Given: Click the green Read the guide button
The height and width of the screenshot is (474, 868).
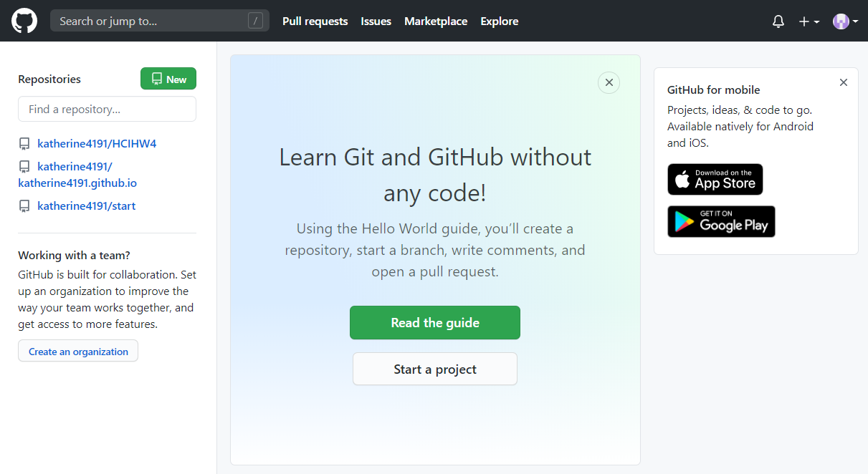Looking at the screenshot, I should click(435, 323).
